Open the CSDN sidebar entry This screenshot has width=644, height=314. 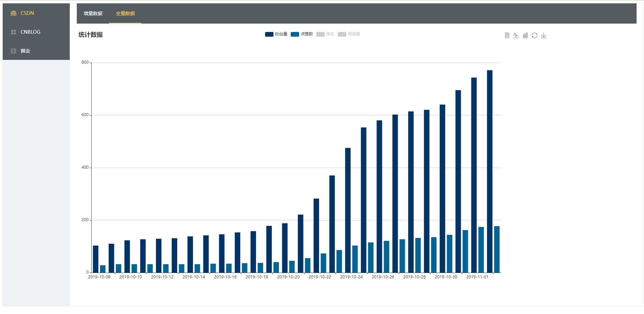36,13
